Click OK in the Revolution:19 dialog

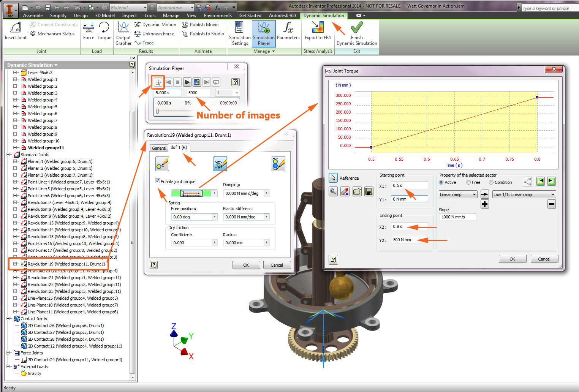point(246,265)
